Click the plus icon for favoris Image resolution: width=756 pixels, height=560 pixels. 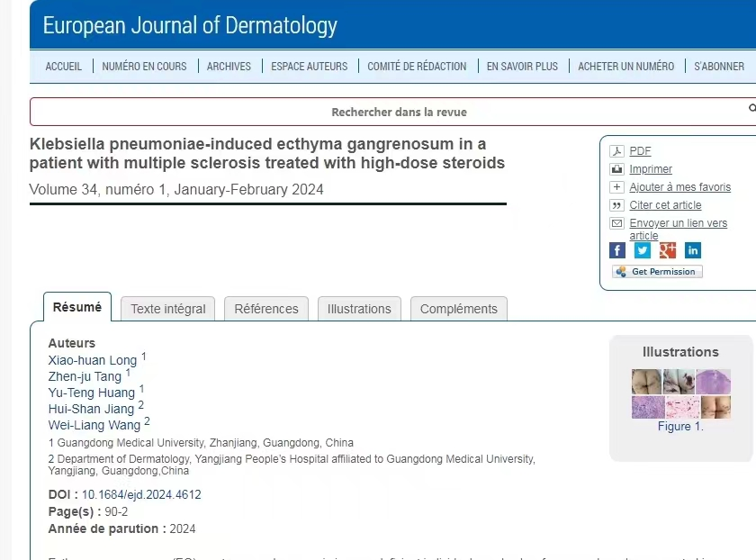[616, 187]
